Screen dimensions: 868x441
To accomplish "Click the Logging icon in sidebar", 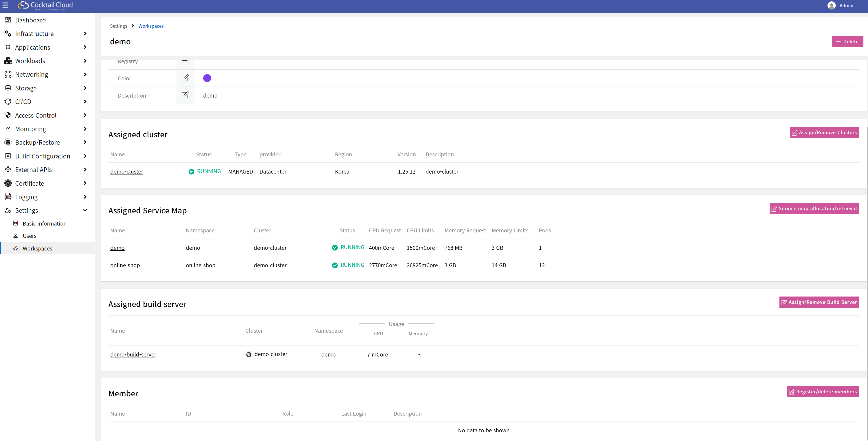I will 8,196.
